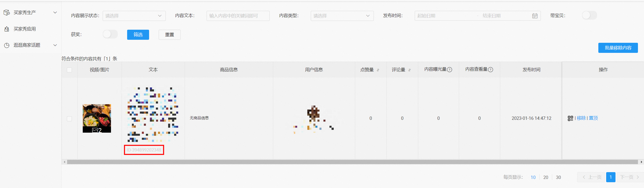
Task: Check the row checkbox for the listed content
Action: pos(69,119)
